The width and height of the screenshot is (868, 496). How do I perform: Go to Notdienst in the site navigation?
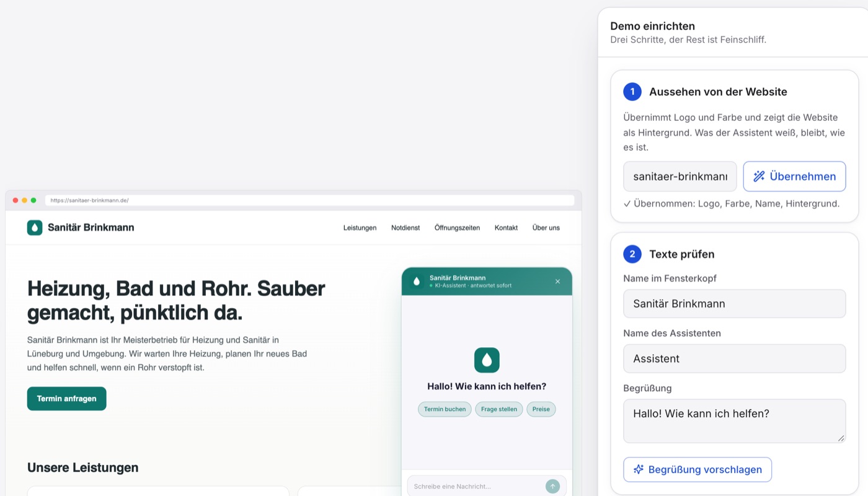(x=405, y=228)
